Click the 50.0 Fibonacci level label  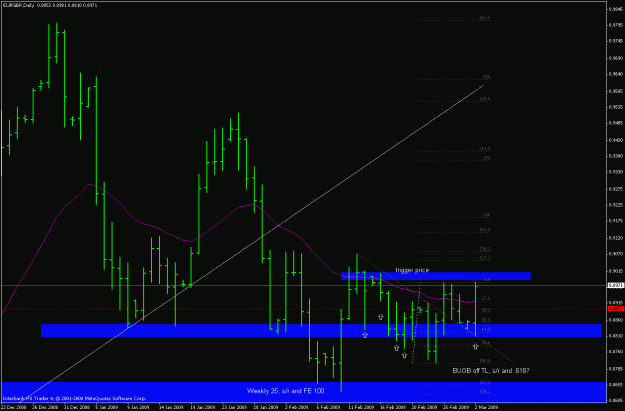486,320
